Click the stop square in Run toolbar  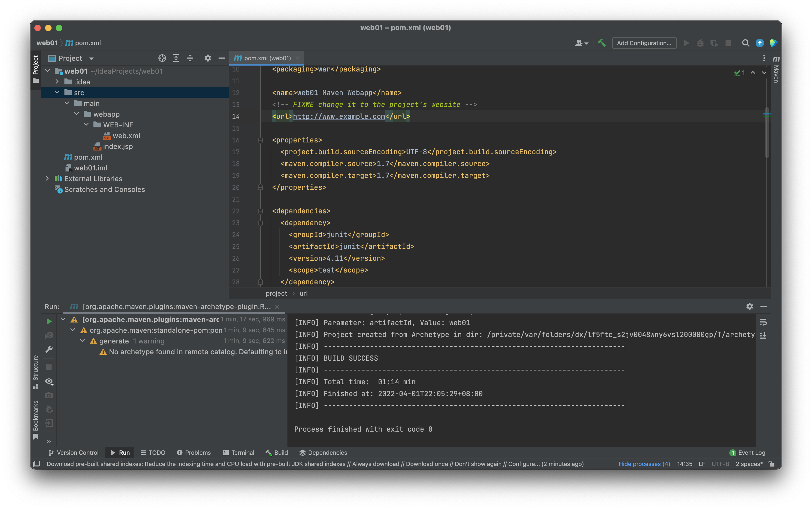point(49,367)
